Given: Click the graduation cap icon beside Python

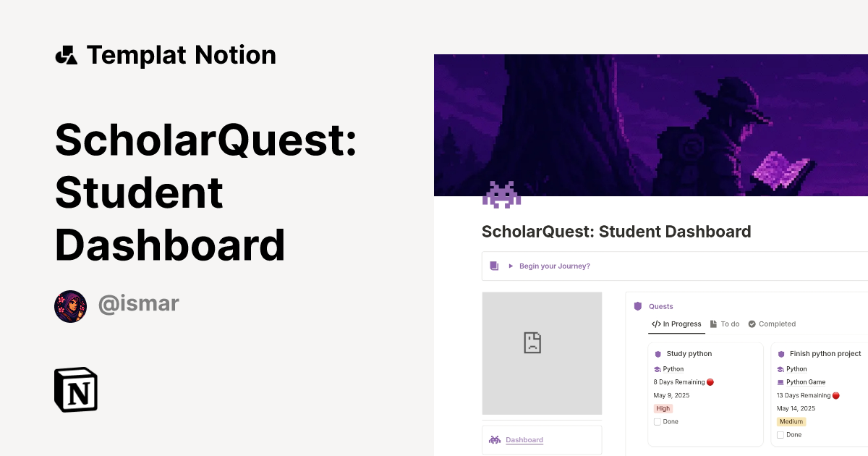Looking at the screenshot, I should pos(659,368).
